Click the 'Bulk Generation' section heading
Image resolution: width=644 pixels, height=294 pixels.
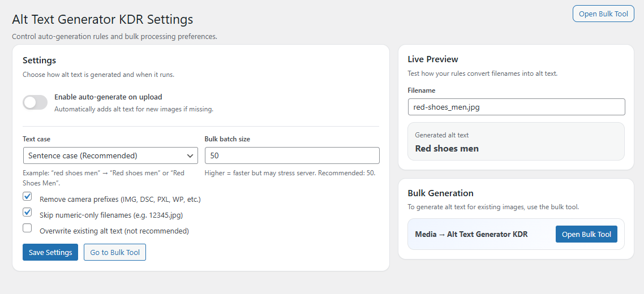tap(440, 193)
